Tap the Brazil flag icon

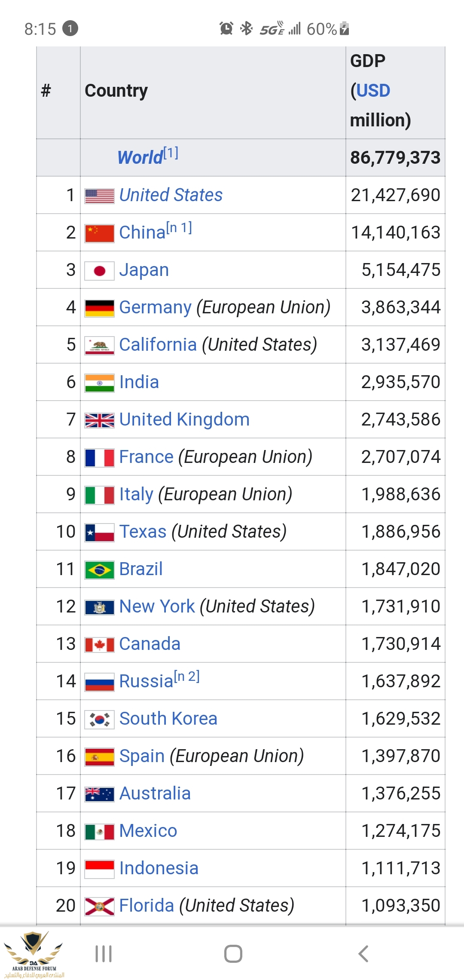coord(99,570)
